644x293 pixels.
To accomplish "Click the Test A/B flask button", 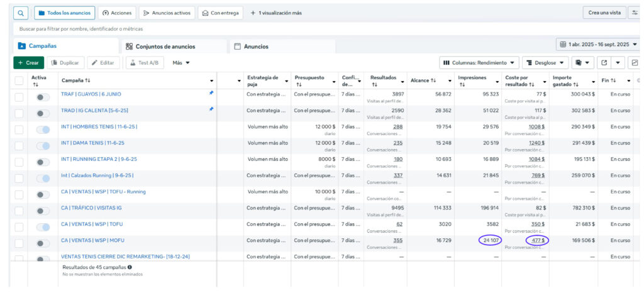I will [146, 63].
